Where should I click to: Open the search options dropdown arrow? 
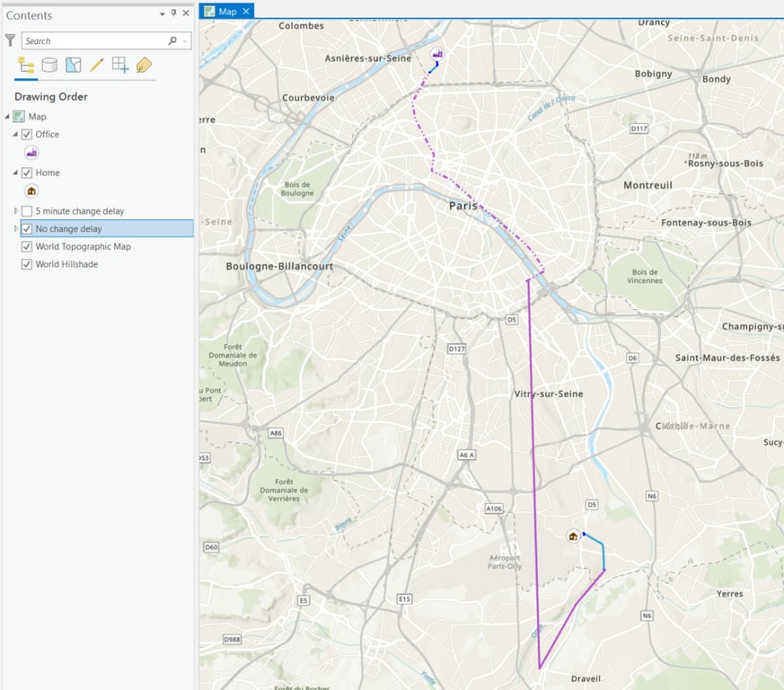pos(184,41)
